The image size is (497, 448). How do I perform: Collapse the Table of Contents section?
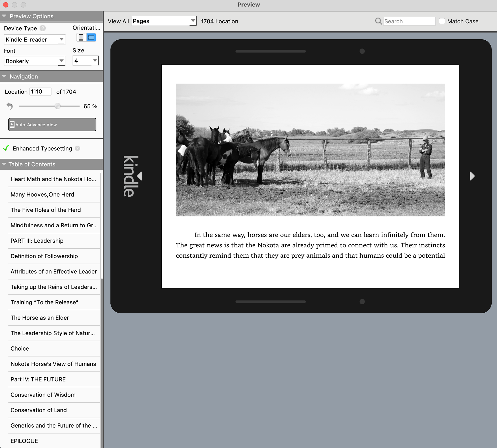(4, 164)
